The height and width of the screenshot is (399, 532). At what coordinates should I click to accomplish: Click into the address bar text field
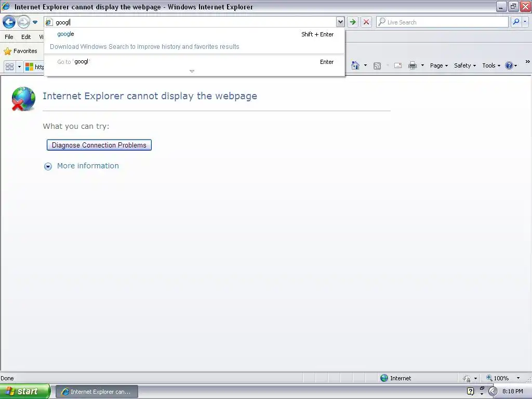[x=195, y=22]
